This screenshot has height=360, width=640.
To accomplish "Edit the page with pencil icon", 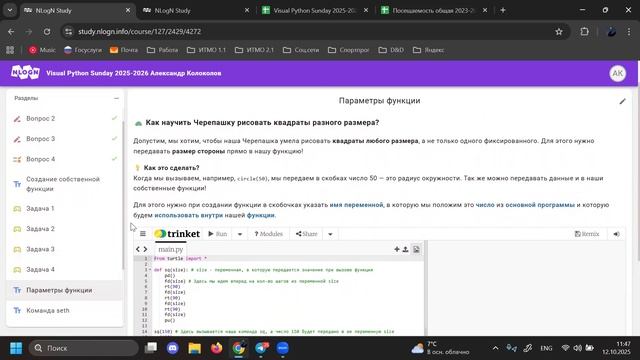I will pos(622,101).
